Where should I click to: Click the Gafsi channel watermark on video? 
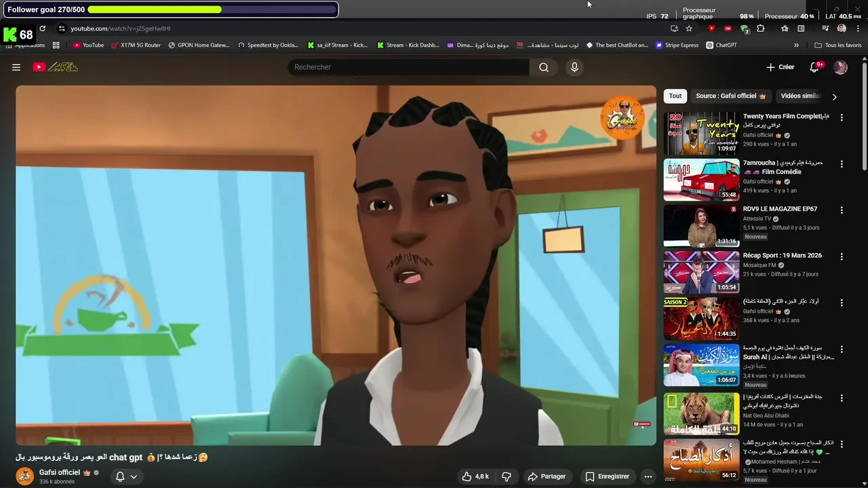coord(622,118)
